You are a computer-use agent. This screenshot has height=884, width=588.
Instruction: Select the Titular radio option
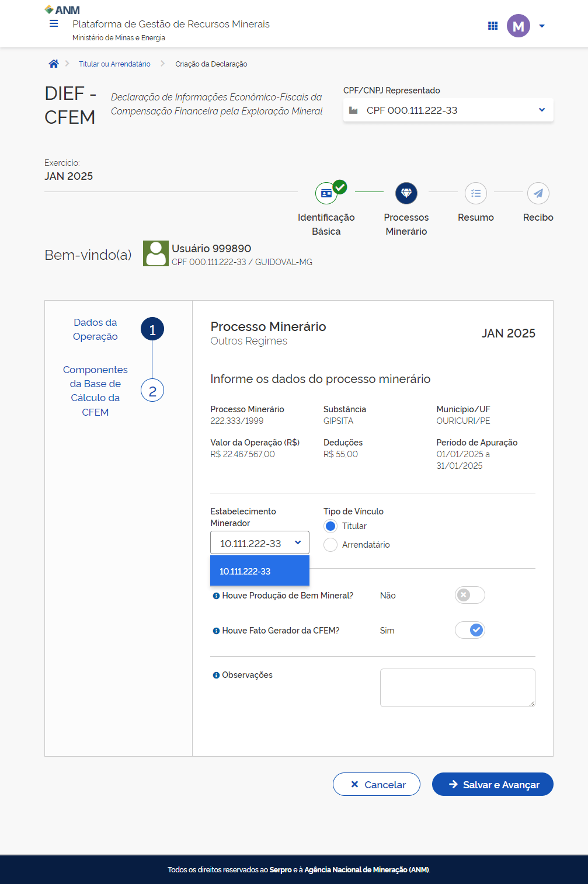330,526
